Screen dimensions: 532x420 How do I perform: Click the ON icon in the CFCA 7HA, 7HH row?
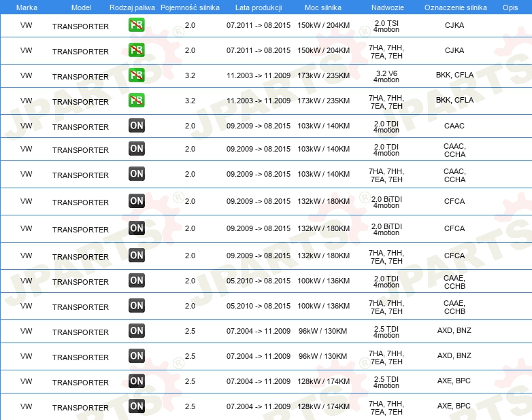[x=137, y=256]
